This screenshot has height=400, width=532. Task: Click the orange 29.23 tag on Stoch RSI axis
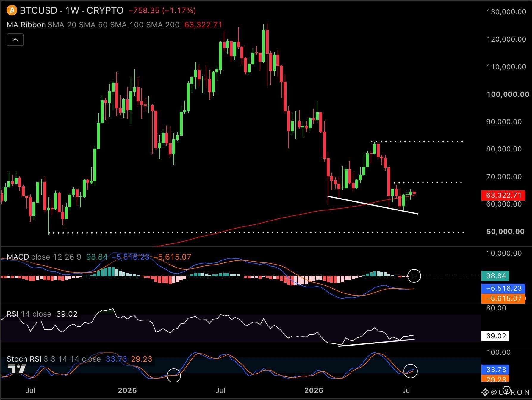[495, 379]
